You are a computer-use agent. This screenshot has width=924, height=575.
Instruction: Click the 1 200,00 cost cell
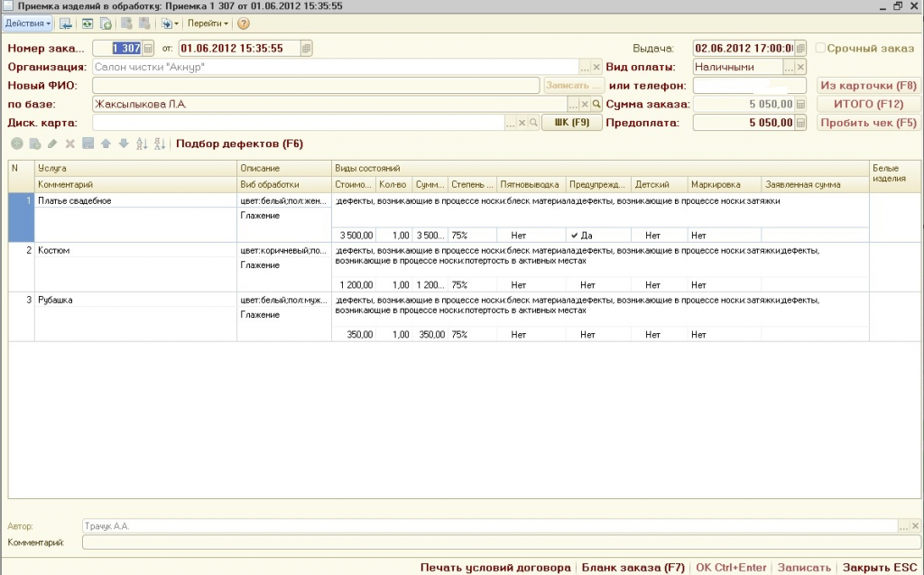pos(354,285)
